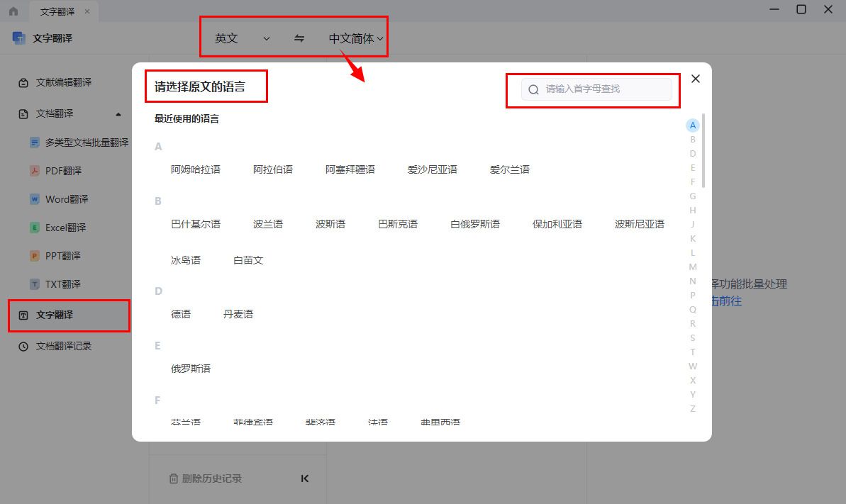846x504 pixels.
Task: Open PDF翻译 from the sidebar
Action: coord(63,171)
